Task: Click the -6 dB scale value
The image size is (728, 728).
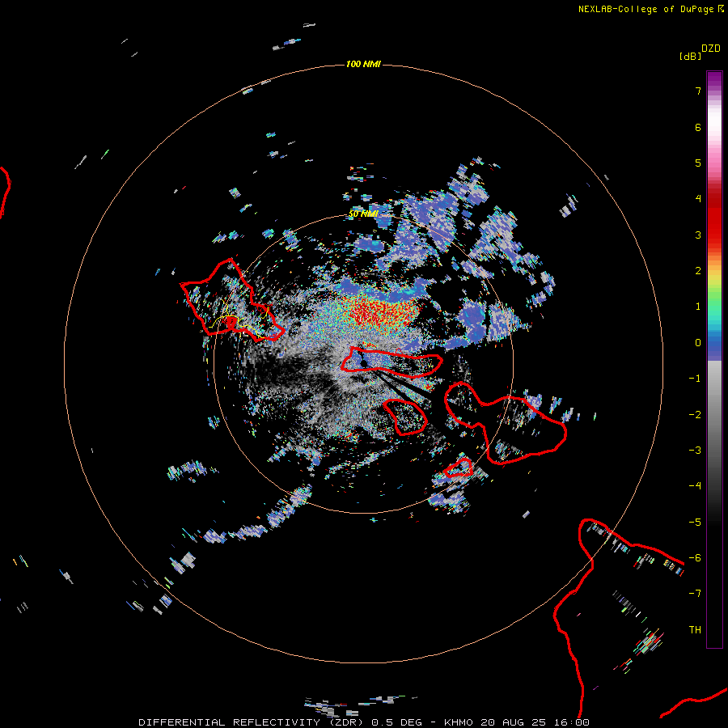Action: pos(695,558)
